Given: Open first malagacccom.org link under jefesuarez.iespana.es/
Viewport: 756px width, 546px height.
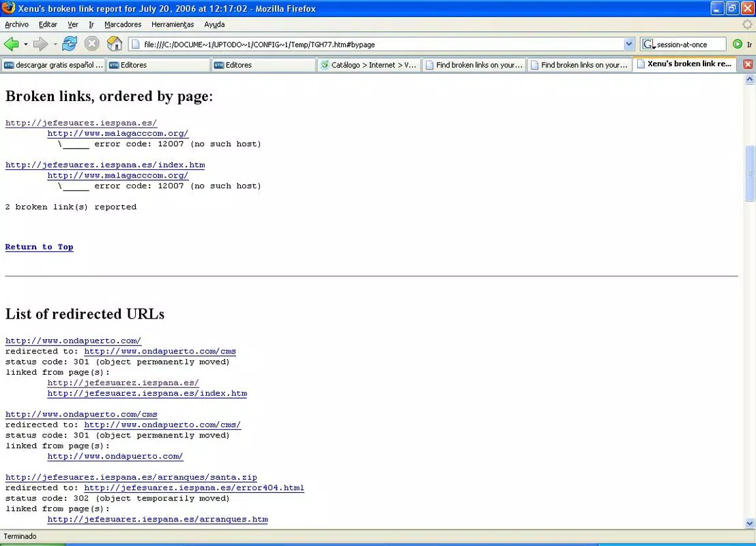Looking at the screenshot, I should pyautogui.click(x=117, y=134).
